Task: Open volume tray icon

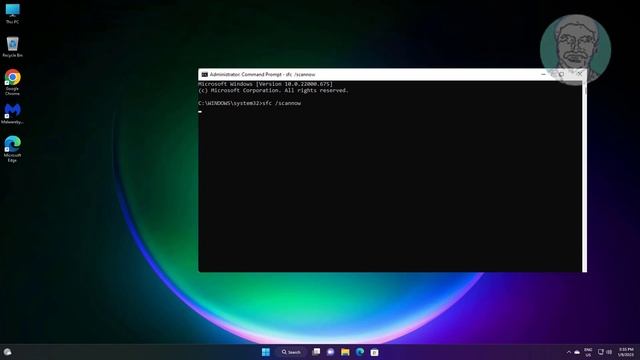Action: coord(609,352)
